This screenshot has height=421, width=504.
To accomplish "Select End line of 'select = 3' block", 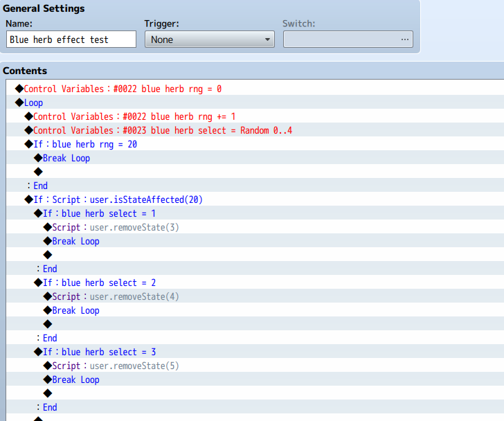I will (x=255, y=407).
